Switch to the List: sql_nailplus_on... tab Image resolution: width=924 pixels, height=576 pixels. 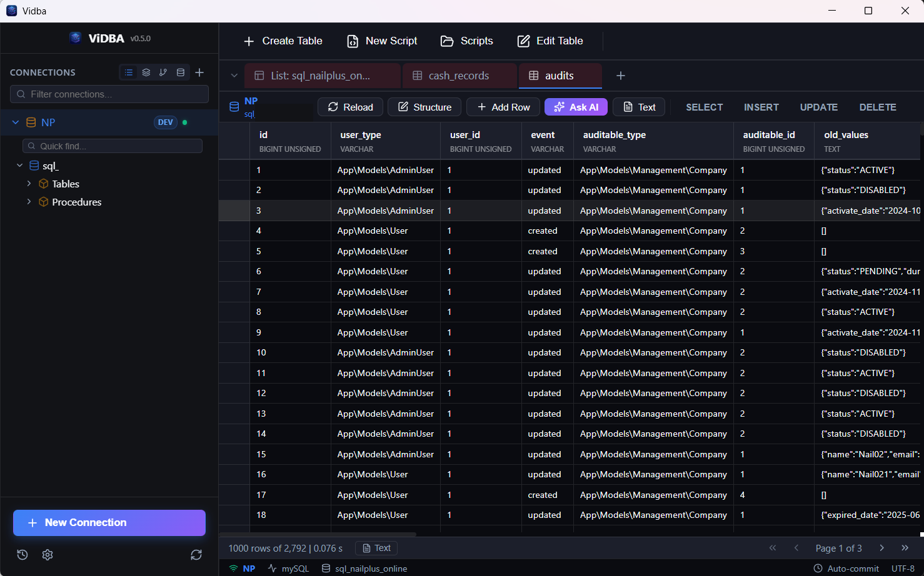(x=323, y=76)
